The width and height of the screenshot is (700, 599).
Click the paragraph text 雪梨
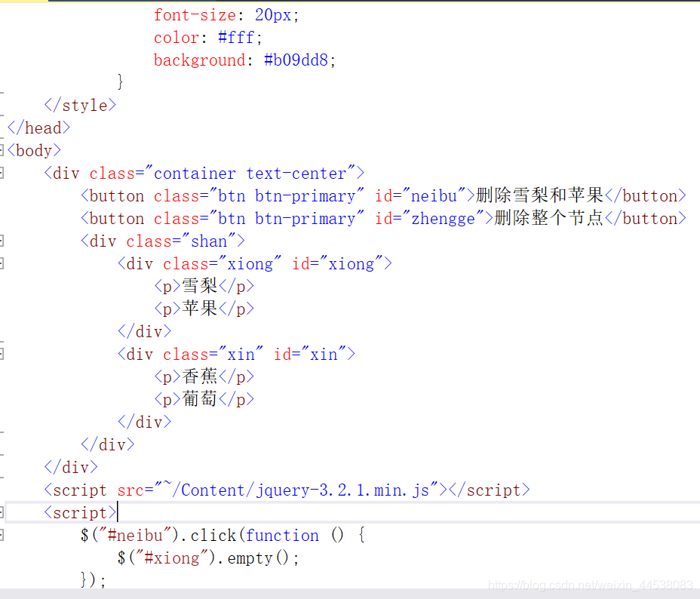pyautogui.click(x=200, y=286)
